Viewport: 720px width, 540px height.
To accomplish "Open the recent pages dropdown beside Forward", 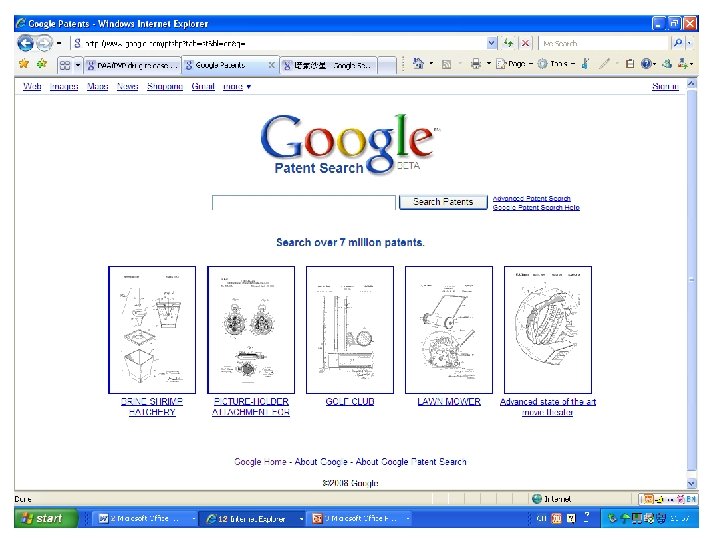I will (x=59, y=44).
